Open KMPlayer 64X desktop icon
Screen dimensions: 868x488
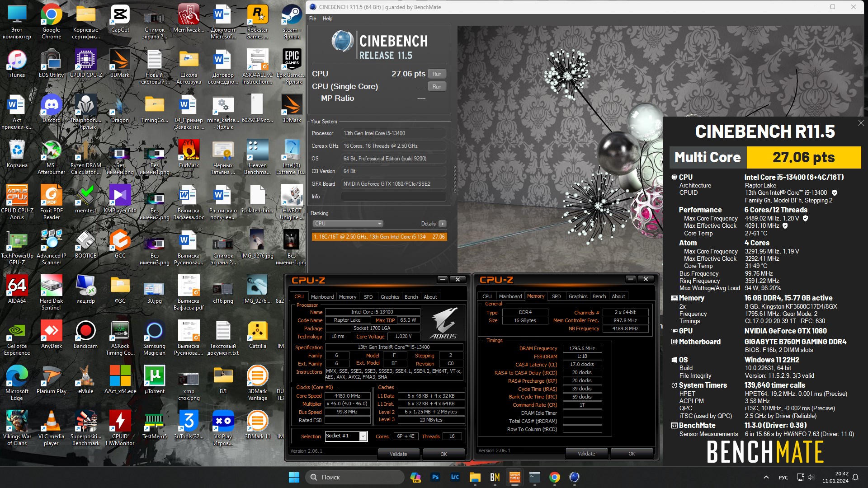[x=120, y=199]
